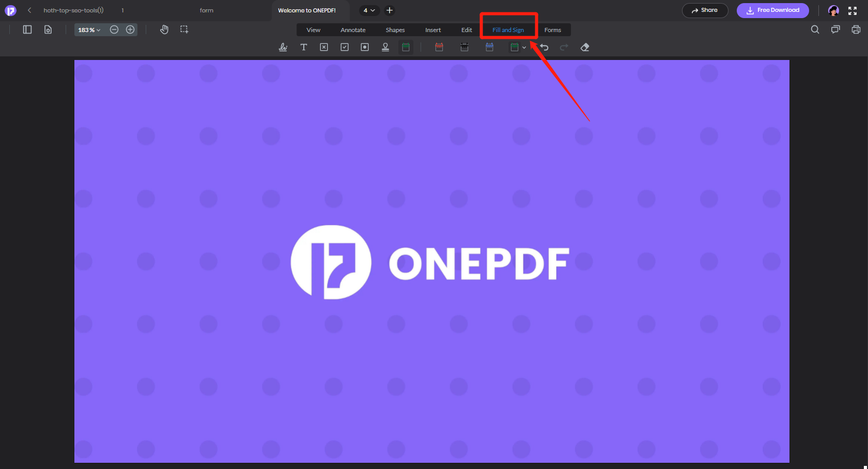
Task: Open the comments panel icon
Action: tap(835, 29)
